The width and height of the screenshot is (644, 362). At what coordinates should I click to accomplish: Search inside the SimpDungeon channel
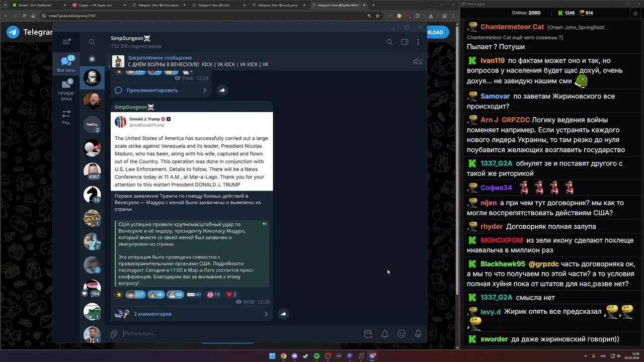[389, 42]
